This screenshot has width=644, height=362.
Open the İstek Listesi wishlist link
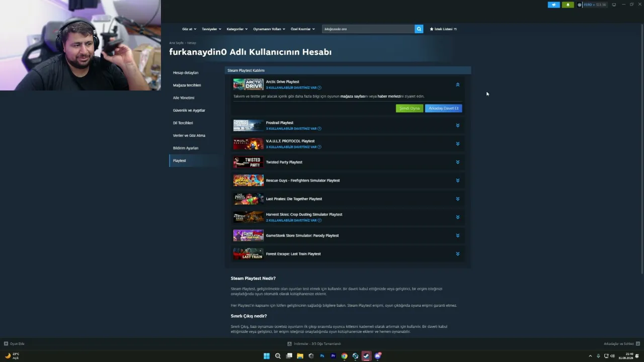coord(443,29)
